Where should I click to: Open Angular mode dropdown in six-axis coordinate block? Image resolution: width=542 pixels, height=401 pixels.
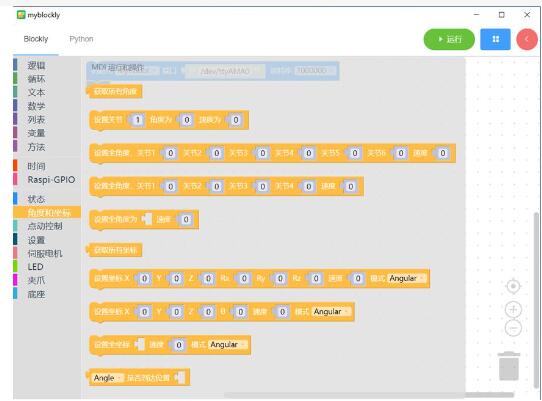[x=407, y=278]
